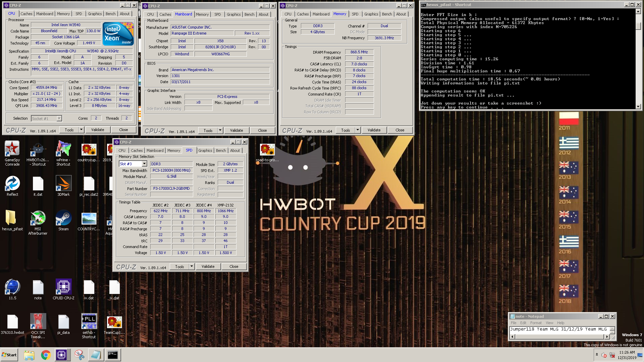This screenshot has width=644, height=362.
Task: Open the 11.5 desktop shortcut icon
Action: [12, 289]
